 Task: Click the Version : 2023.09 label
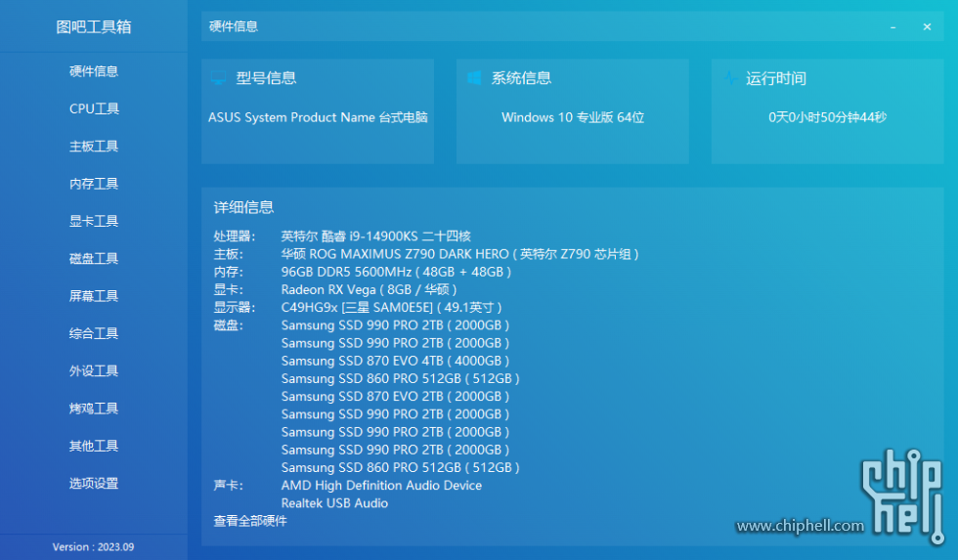[93, 547]
